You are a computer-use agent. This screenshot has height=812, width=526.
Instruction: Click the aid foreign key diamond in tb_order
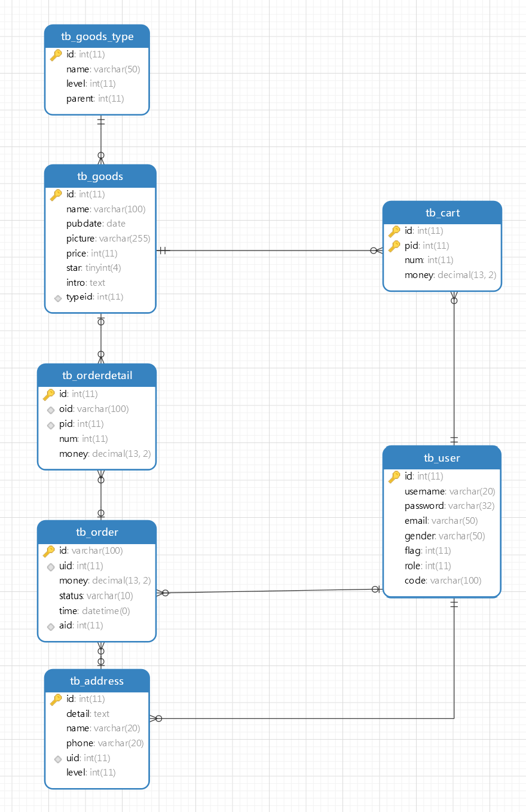(51, 626)
